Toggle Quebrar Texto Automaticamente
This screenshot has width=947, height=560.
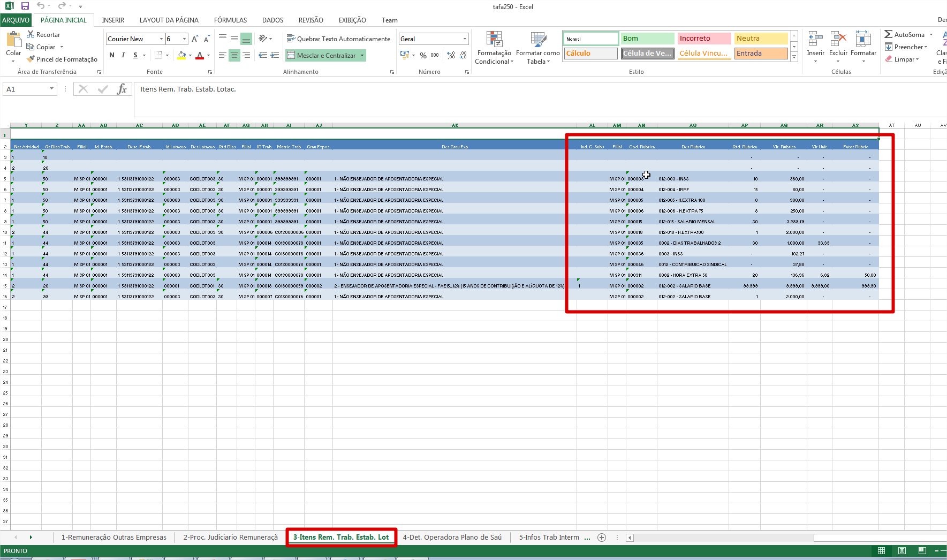339,39
